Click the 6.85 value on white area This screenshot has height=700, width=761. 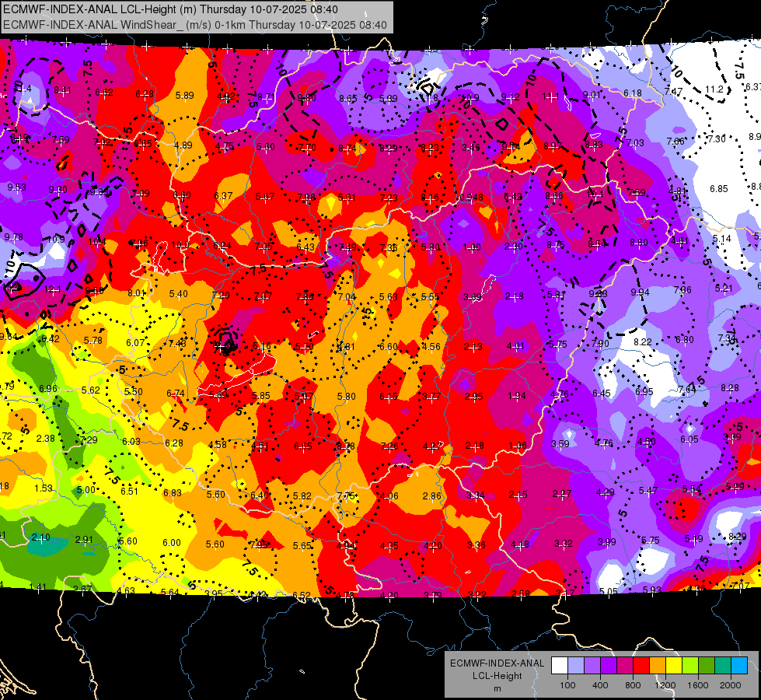[719, 188]
